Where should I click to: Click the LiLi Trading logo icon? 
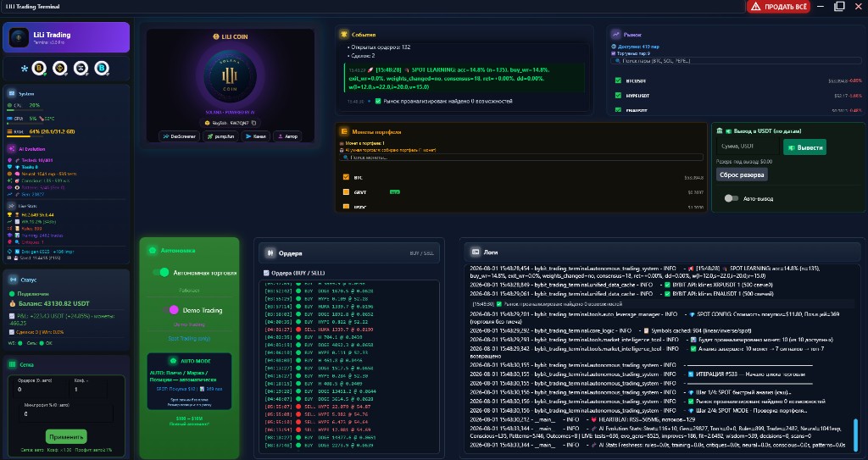[19, 37]
